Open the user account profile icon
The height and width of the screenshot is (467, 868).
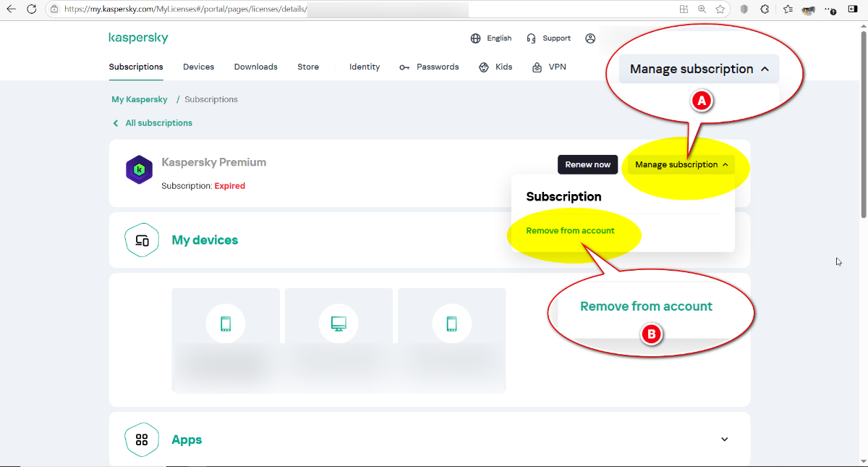click(591, 38)
